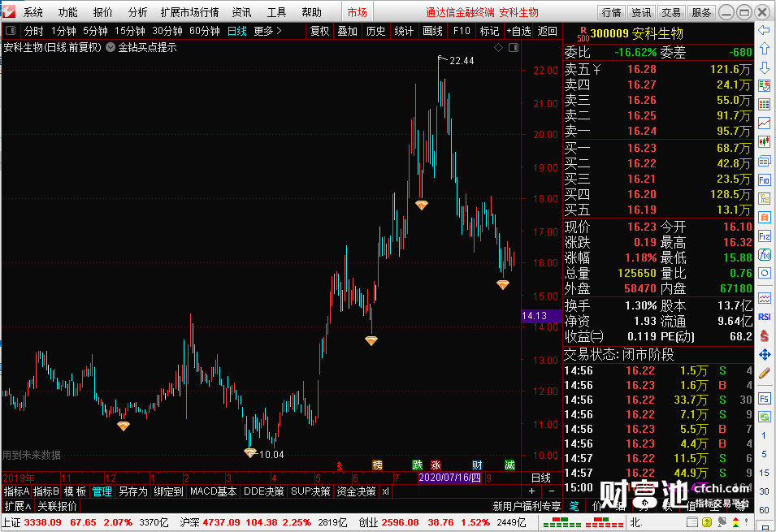Viewport: 776px width, 532px height.
Task: Select the 日线 timeframe tab
Action: (237, 31)
